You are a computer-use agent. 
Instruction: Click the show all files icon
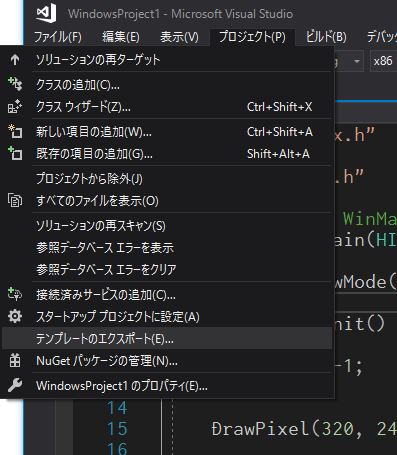(15, 200)
